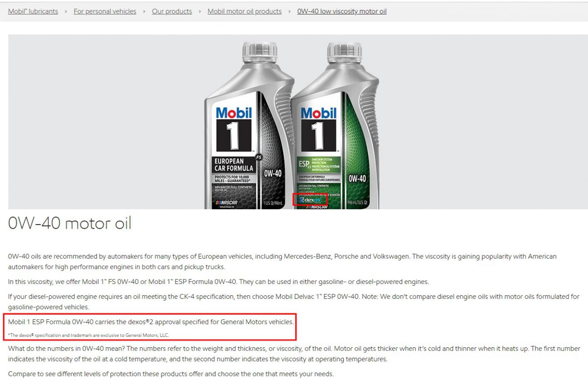Image resolution: width=588 pixels, height=384 pixels.
Task: Open Our products breadcrumb link
Action: pos(172,11)
